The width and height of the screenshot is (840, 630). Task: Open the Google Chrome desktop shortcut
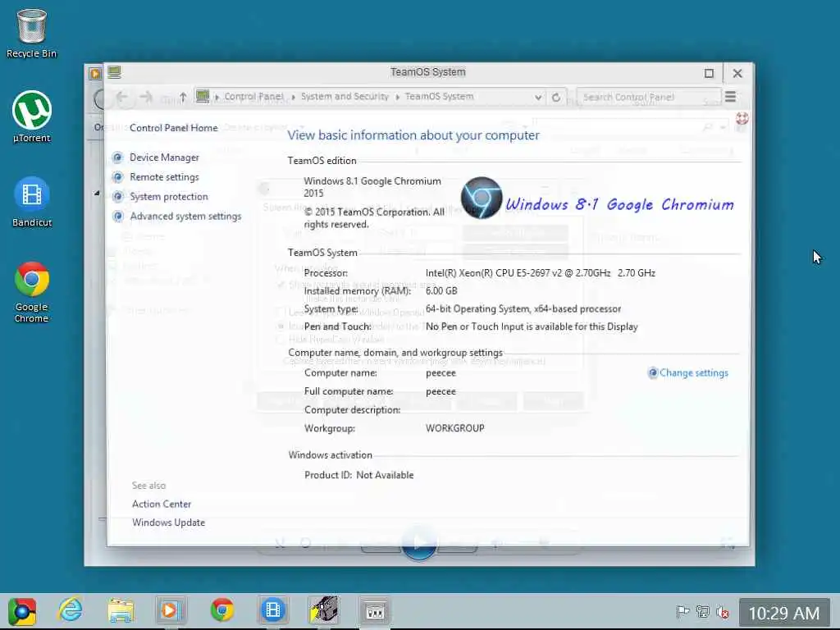point(32,292)
